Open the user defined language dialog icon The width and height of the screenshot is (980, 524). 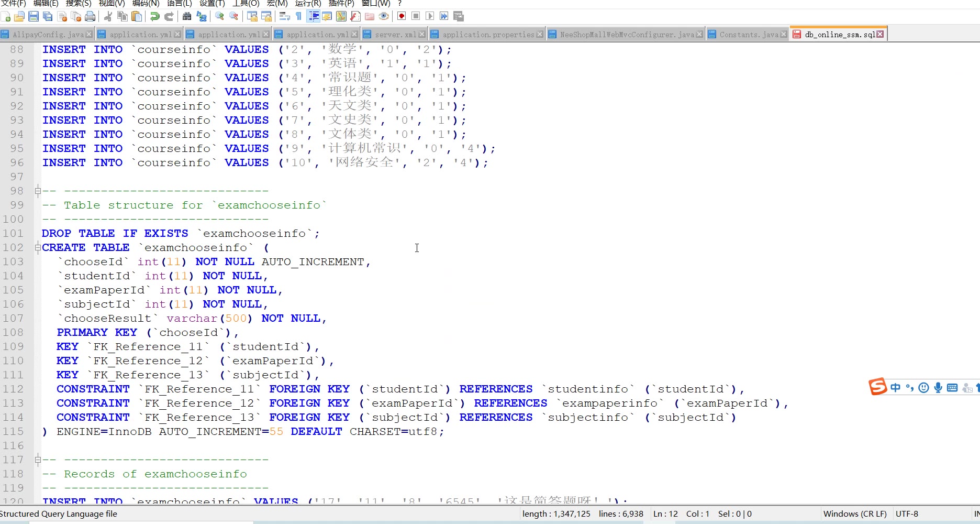327,16
